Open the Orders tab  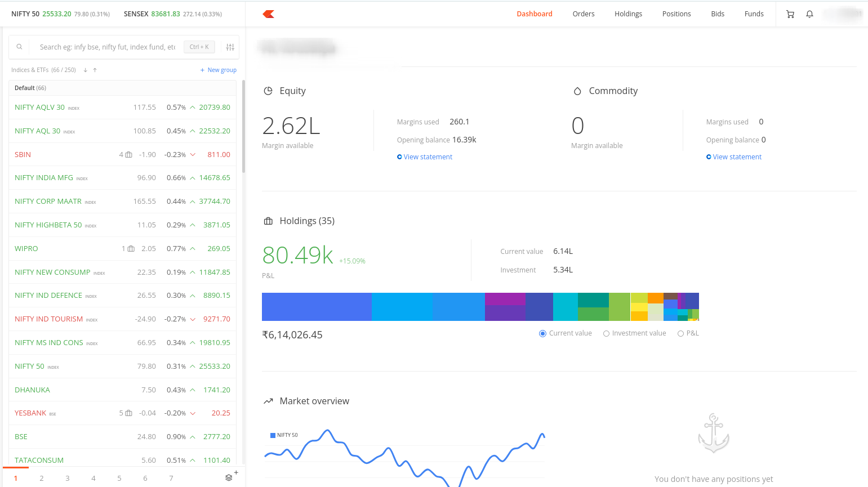pos(584,14)
